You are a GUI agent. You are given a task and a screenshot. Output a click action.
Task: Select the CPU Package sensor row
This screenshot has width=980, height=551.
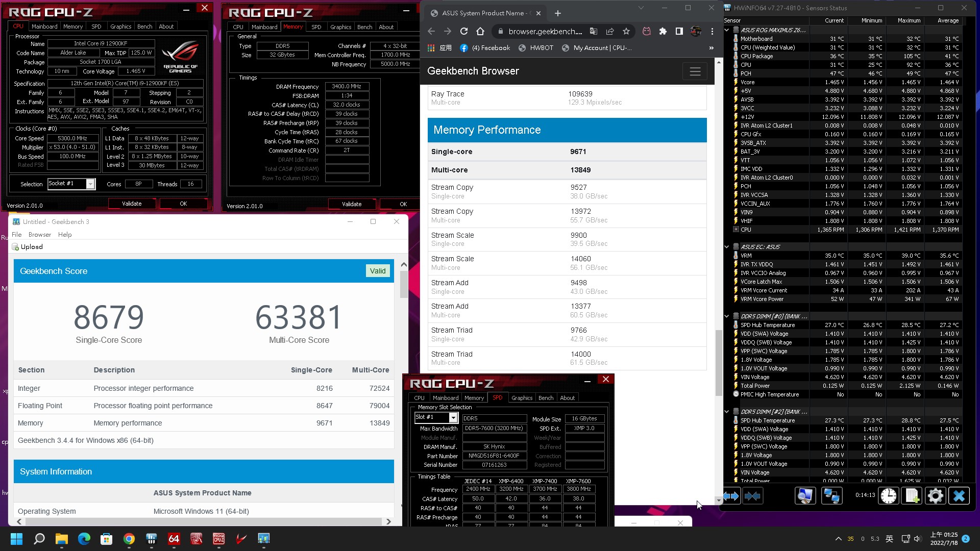coord(848,56)
